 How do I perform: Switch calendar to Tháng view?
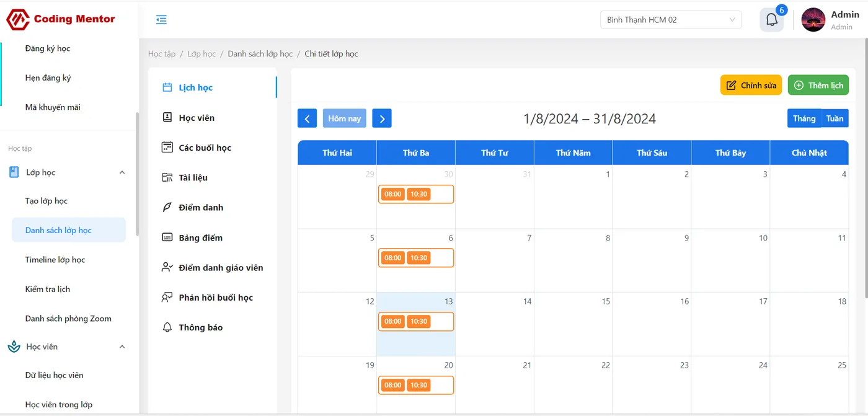pyautogui.click(x=804, y=118)
